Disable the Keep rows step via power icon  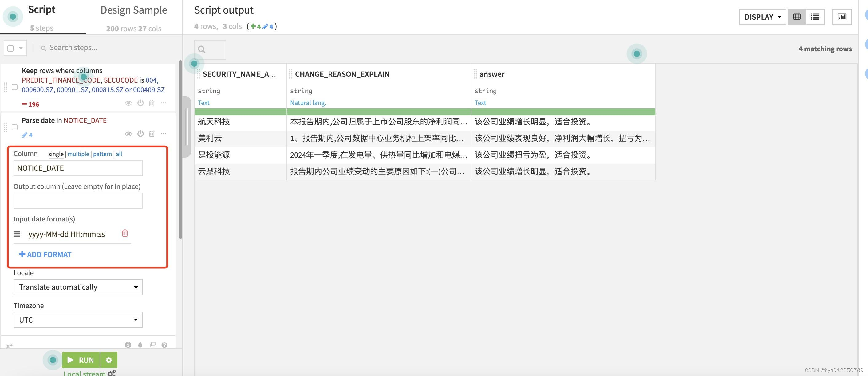click(x=140, y=103)
